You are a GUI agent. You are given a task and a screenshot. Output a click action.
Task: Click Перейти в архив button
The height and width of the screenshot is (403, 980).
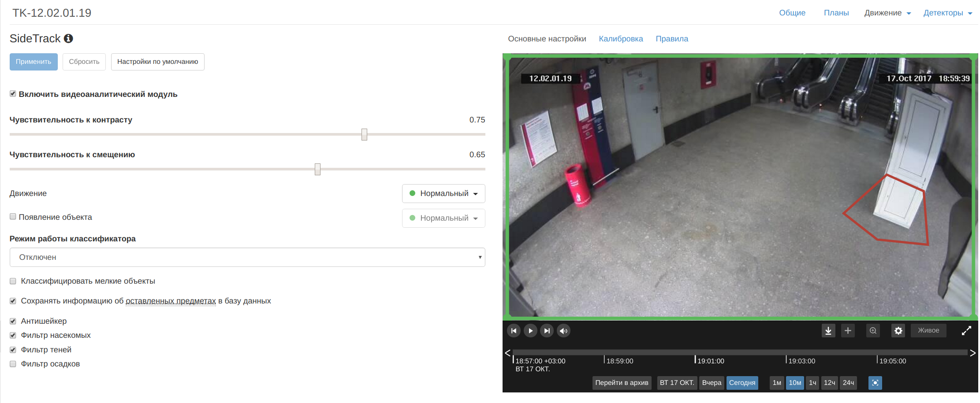pyautogui.click(x=622, y=383)
